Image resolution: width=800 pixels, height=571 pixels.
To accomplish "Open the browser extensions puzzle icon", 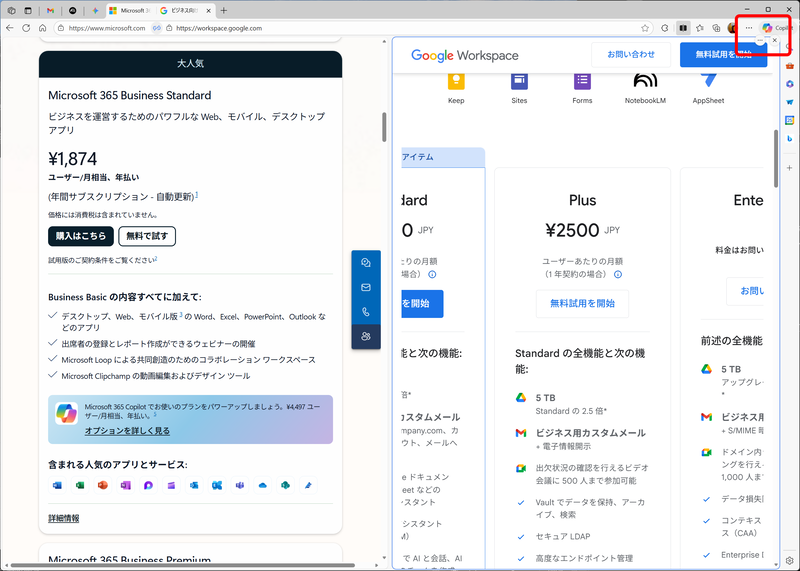I will [664, 28].
